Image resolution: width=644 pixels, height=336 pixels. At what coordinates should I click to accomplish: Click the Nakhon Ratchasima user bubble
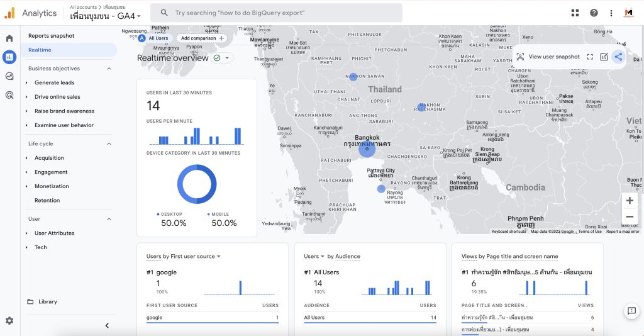pos(421,107)
